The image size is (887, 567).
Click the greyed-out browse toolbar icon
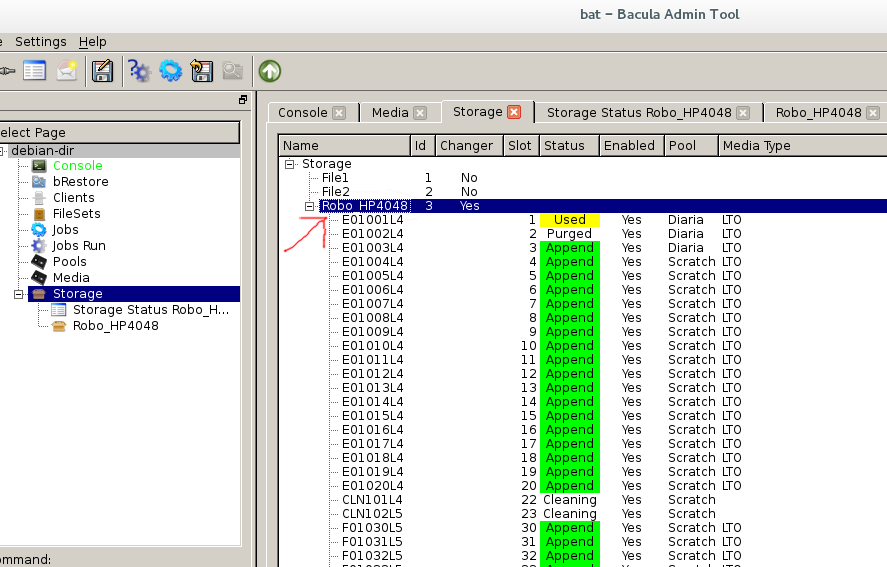(x=232, y=71)
